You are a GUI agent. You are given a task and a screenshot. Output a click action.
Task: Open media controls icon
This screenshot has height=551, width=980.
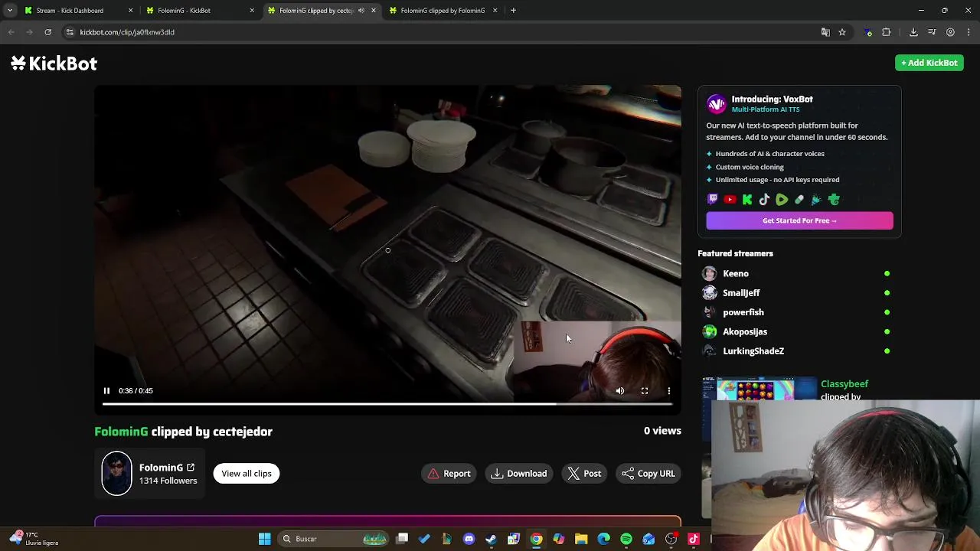[932, 32]
